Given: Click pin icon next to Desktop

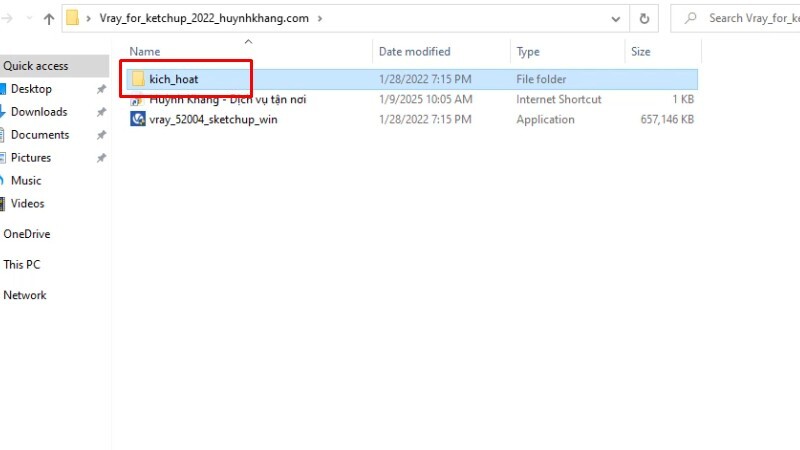Looking at the screenshot, I should click(101, 89).
